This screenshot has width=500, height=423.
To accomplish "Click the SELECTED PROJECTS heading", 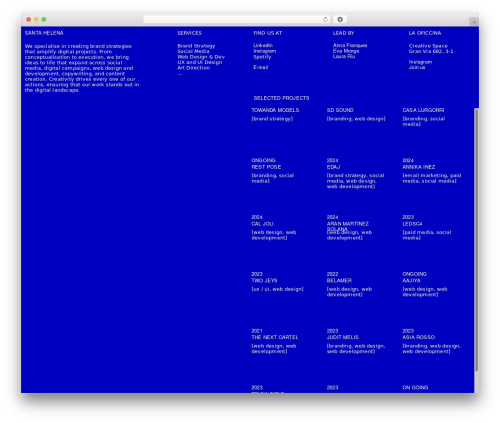I will (x=281, y=98).
